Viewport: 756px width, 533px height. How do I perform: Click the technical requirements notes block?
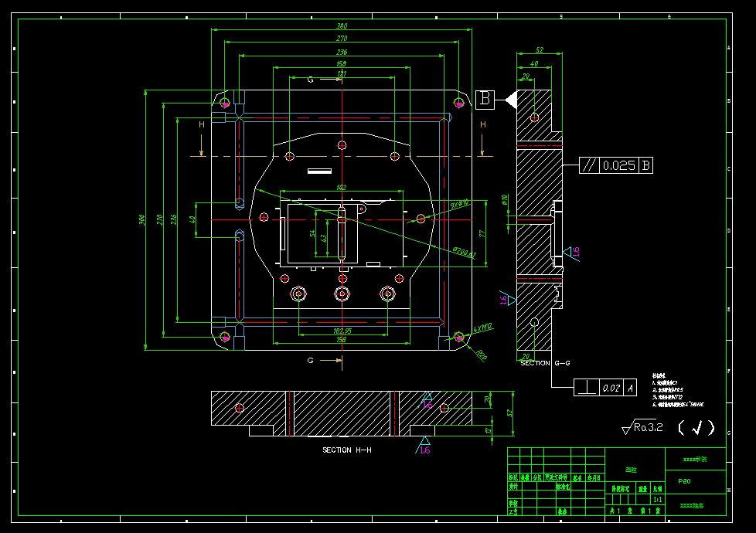[x=677, y=390]
